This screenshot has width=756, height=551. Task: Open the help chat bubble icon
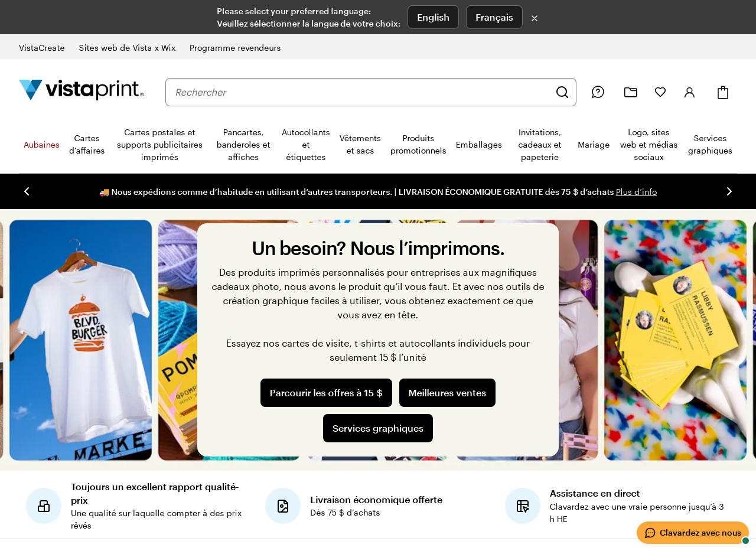(x=598, y=92)
